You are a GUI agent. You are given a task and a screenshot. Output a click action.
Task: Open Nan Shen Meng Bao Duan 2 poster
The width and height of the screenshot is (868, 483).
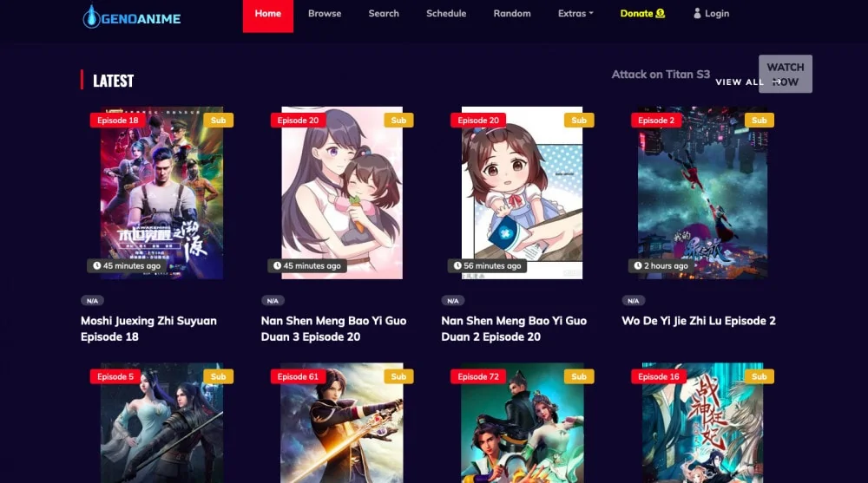tap(522, 193)
